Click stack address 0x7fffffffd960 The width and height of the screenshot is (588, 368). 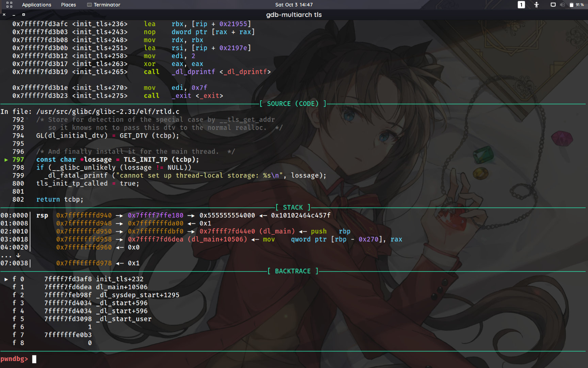pyautogui.click(x=84, y=247)
